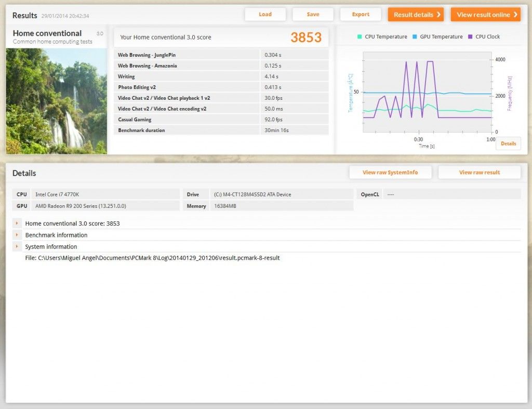View raw SystemInfo

(390, 173)
